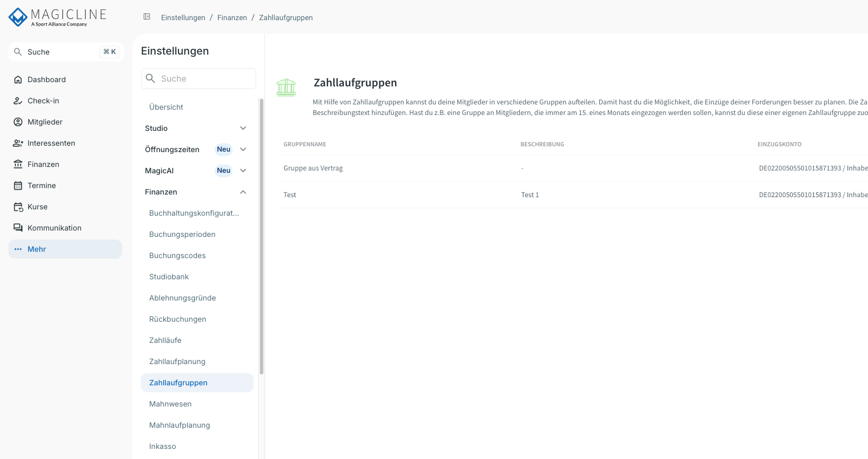Sort by GRUPPENNAME column header

point(305,144)
